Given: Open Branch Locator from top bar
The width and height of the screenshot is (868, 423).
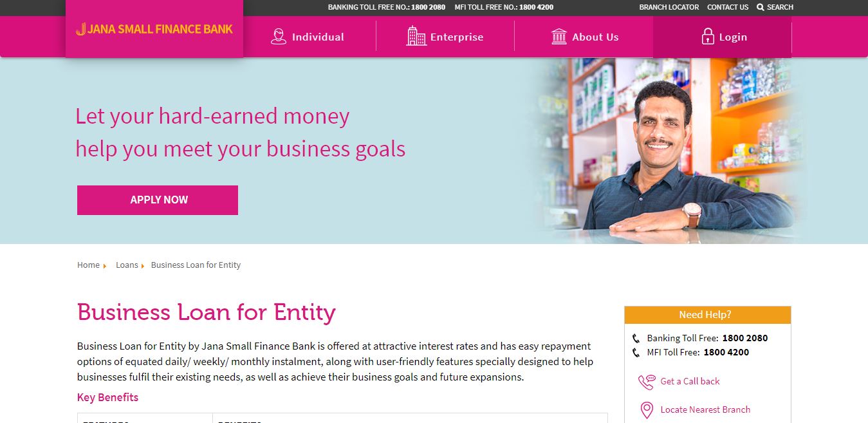Looking at the screenshot, I should pos(669,7).
